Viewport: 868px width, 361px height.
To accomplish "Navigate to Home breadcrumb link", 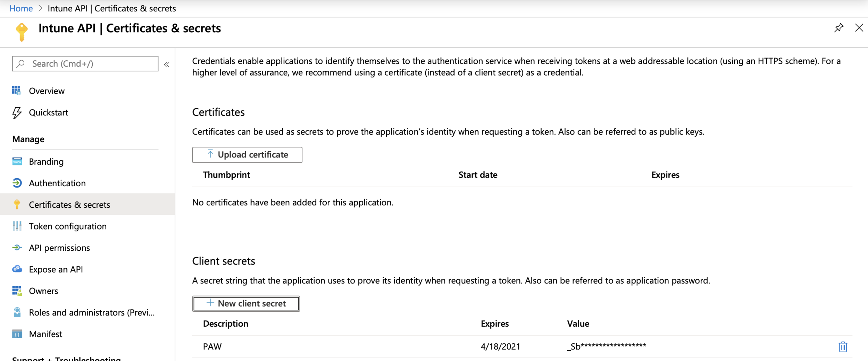I will [21, 8].
